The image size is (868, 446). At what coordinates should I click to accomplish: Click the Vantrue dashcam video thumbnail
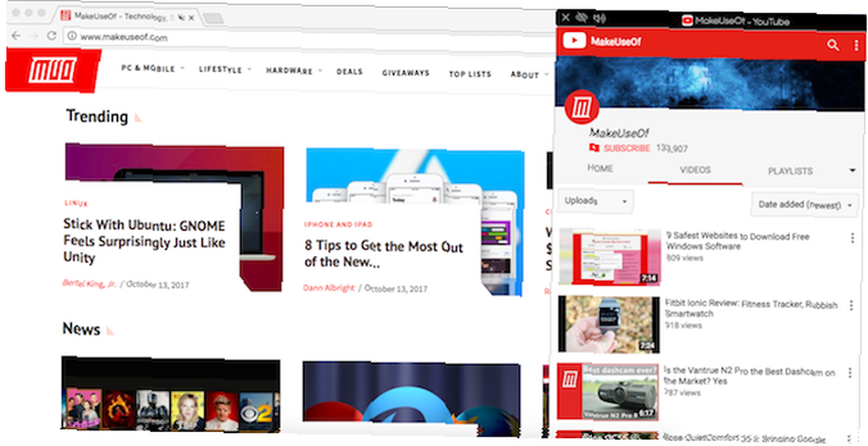point(608,392)
